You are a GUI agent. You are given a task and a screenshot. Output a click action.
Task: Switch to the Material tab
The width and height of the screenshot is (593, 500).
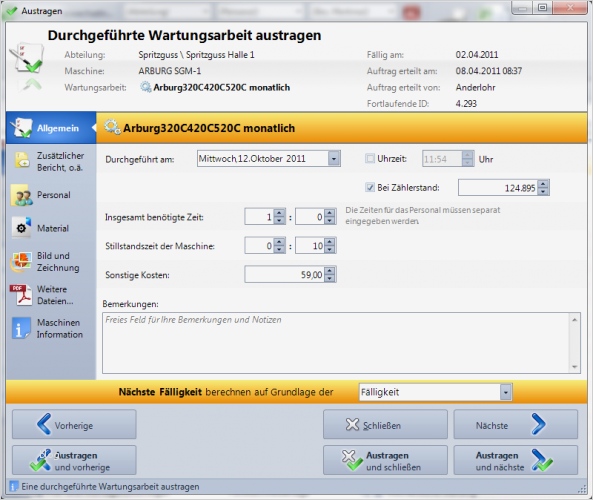pyautogui.click(x=51, y=228)
